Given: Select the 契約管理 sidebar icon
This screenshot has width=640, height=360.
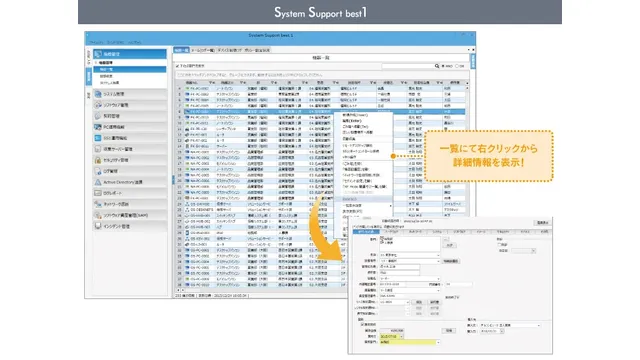Looking at the screenshot, I should [98, 116].
